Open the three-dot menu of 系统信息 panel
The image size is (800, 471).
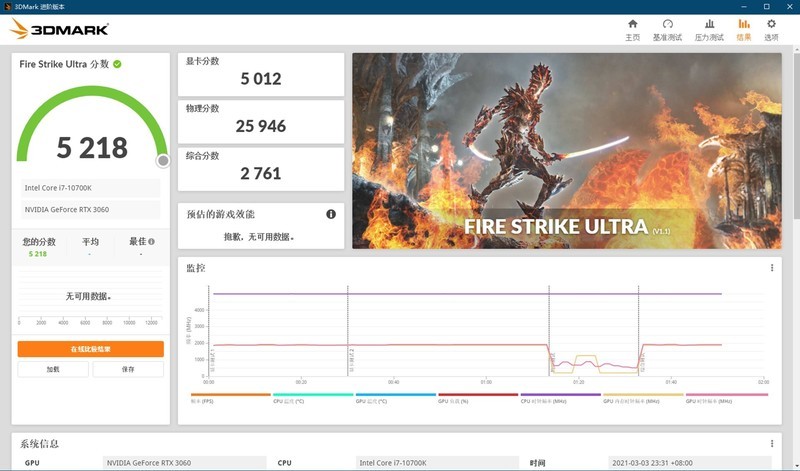point(772,443)
